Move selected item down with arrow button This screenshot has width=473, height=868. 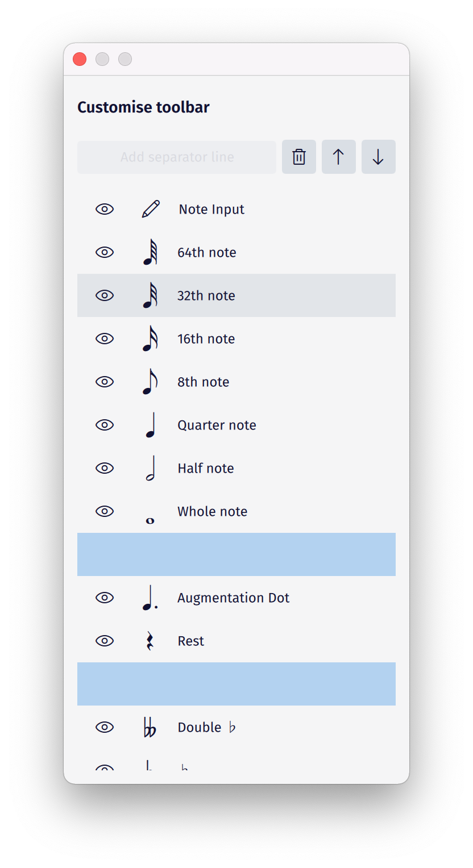coord(379,157)
